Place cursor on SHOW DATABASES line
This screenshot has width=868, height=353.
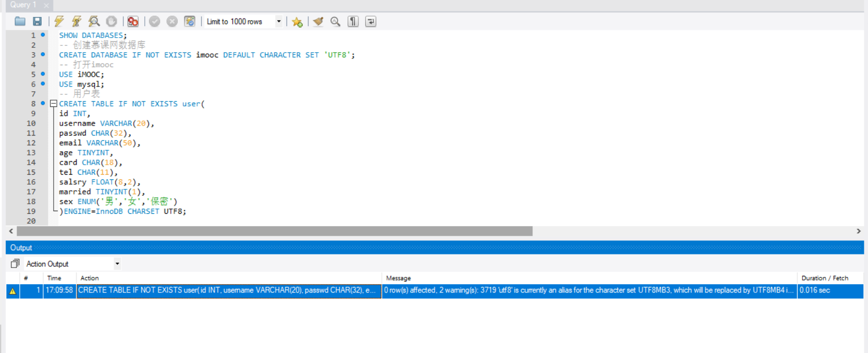[x=93, y=35]
